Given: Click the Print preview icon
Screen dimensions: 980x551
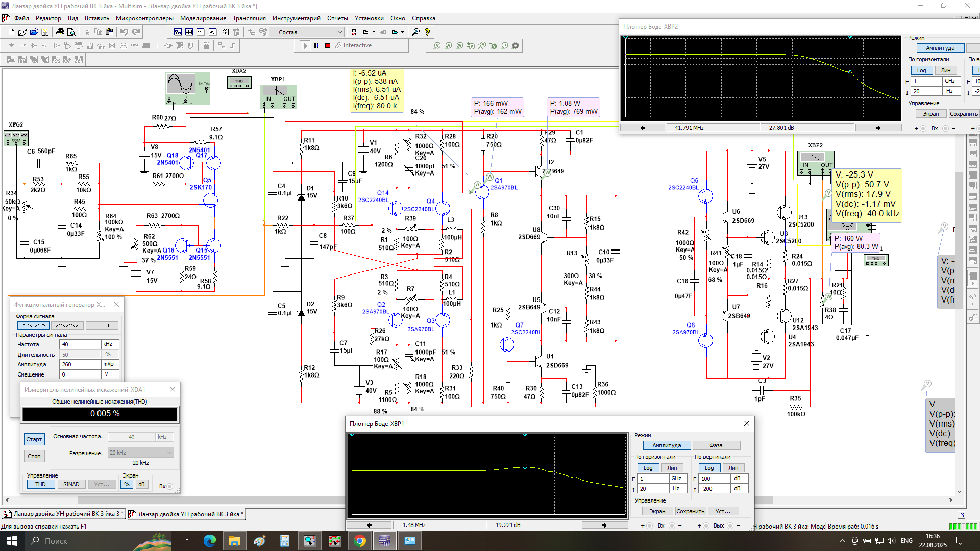Looking at the screenshot, I should point(71,32).
